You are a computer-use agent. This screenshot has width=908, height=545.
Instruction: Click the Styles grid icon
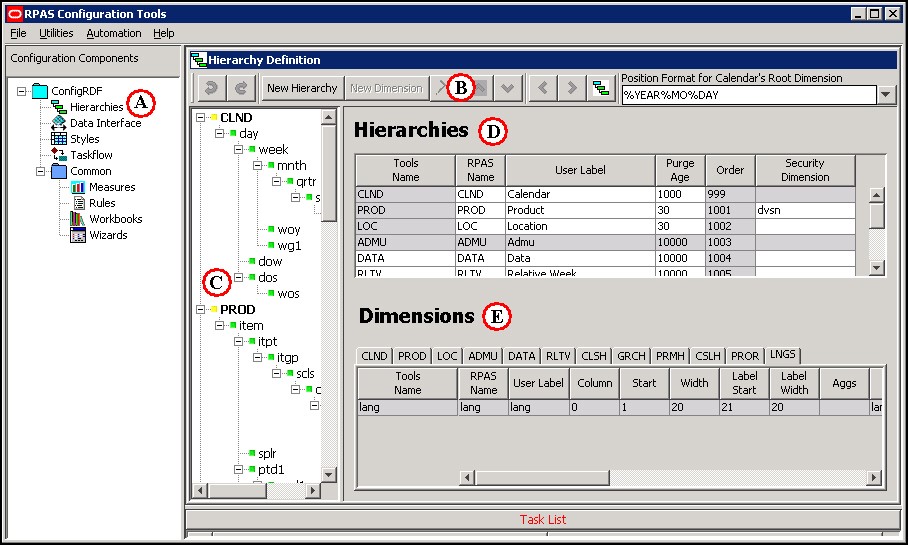click(58, 138)
